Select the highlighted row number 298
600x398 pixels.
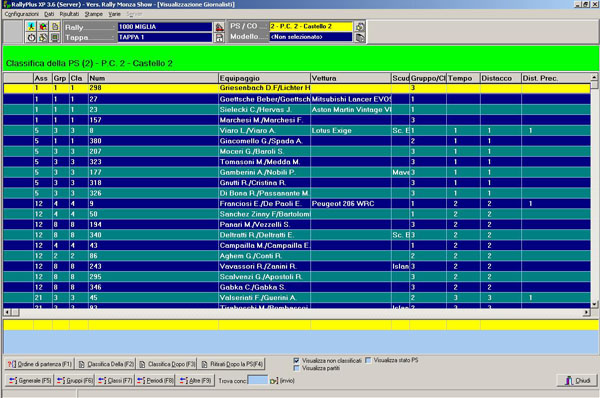click(297, 88)
